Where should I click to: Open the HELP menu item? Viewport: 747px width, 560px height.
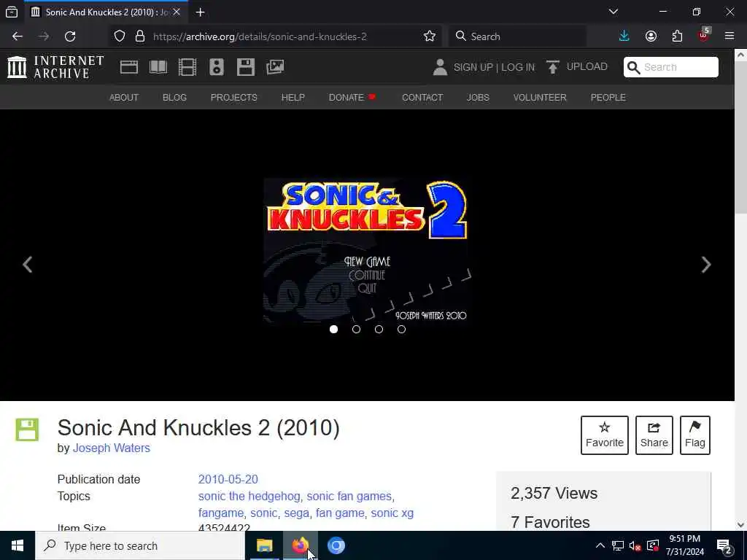point(293,97)
